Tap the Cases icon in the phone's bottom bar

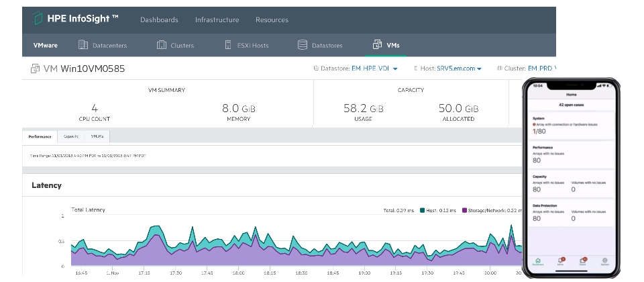coord(582,260)
